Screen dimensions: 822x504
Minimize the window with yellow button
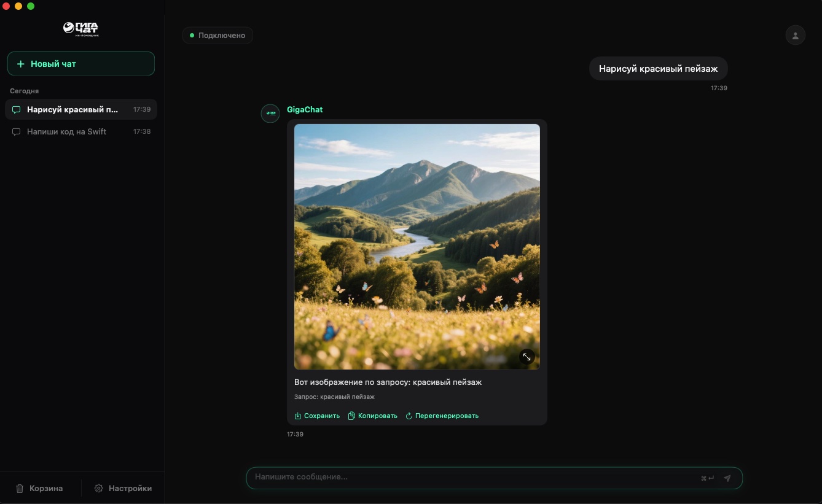click(x=18, y=6)
